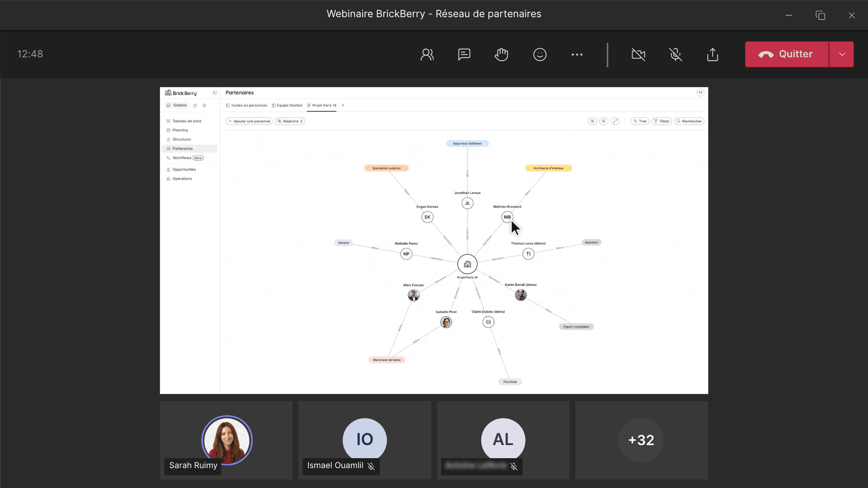Click the Apporteur d'affaires blue tag
The height and width of the screenshot is (488, 868).
coord(467,144)
